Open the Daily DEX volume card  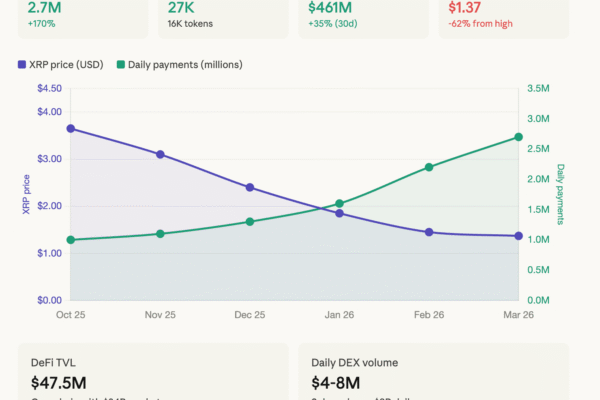click(433, 373)
